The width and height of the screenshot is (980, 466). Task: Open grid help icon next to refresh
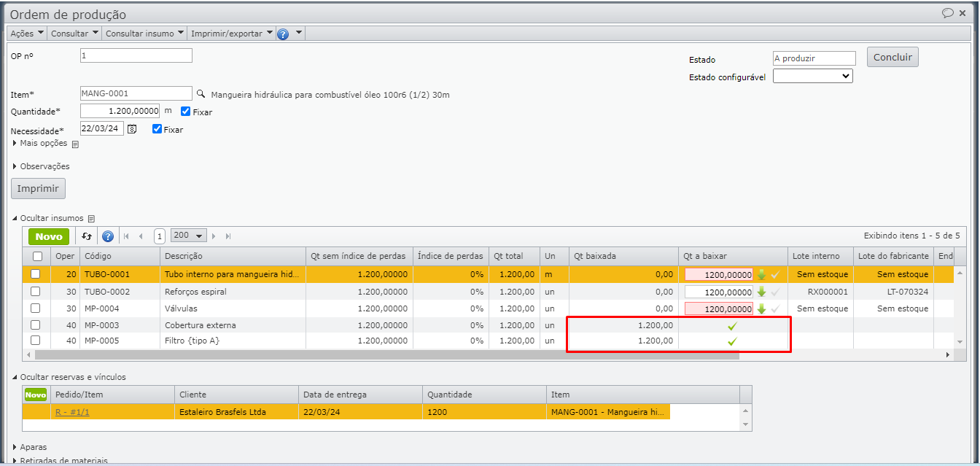[x=108, y=236]
